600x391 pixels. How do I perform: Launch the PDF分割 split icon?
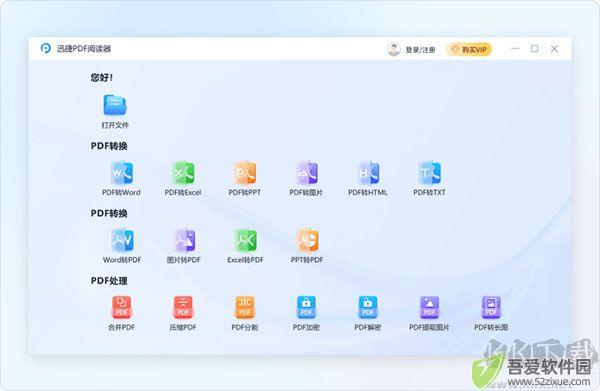pyautogui.click(x=245, y=307)
